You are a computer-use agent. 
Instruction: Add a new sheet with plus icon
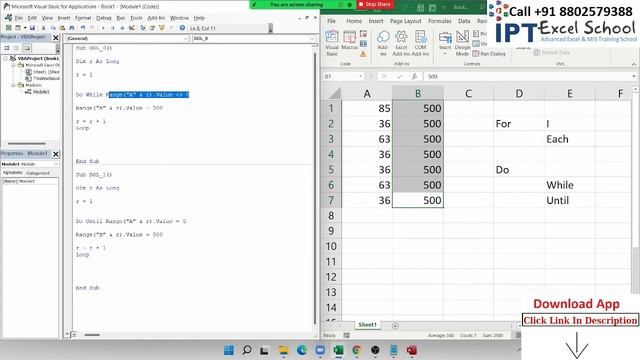pyautogui.click(x=395, y=325)
